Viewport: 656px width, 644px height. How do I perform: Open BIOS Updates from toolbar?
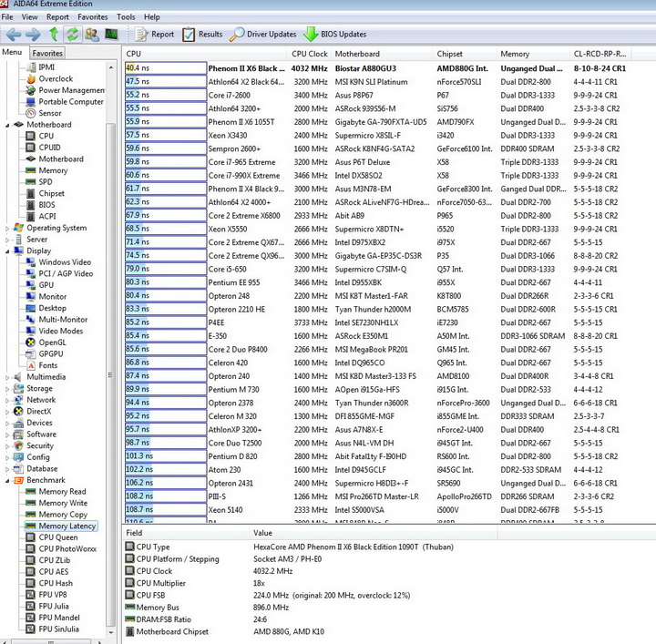click(x=334, y=35)
